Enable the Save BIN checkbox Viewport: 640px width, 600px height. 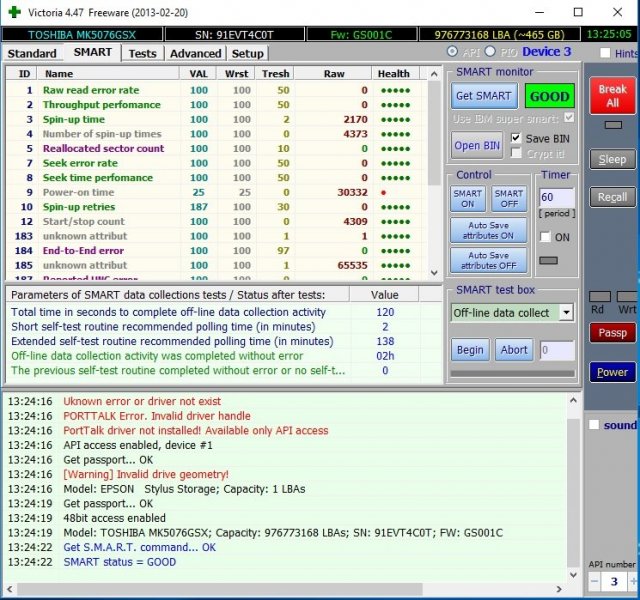(516, 138)
